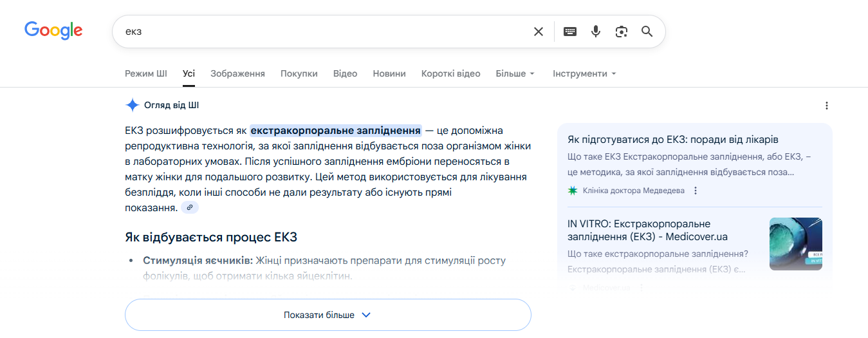This screenshot has width=868, height=338.
Task: Click the Google logo
Action: pyautogui.click(x=53, y=30)
